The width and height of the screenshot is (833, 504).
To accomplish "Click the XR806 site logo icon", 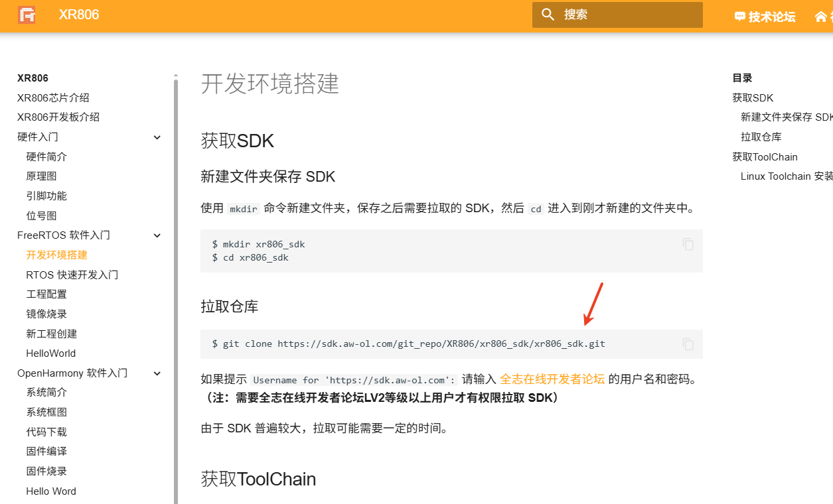I will [27, 15].
